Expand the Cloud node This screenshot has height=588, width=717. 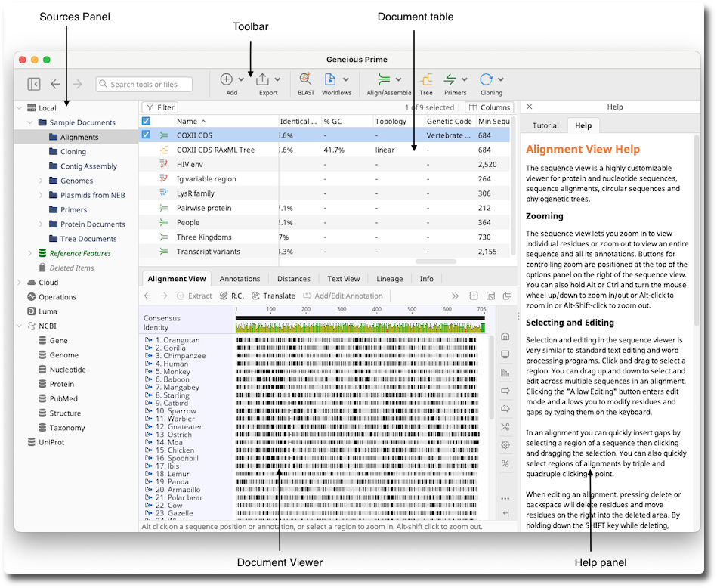(19, 283)
